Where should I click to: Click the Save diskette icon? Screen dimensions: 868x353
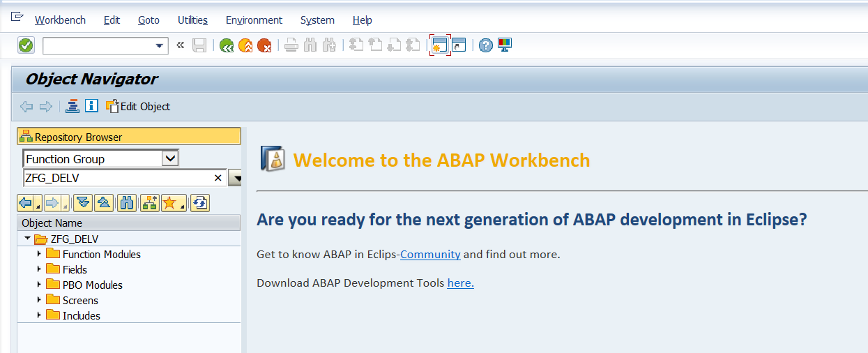199,45
